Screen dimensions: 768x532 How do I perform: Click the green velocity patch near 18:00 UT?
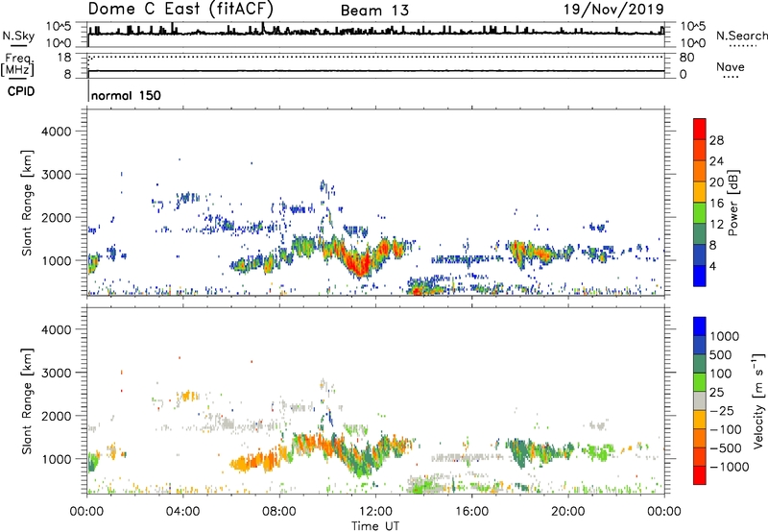(519, 450)
